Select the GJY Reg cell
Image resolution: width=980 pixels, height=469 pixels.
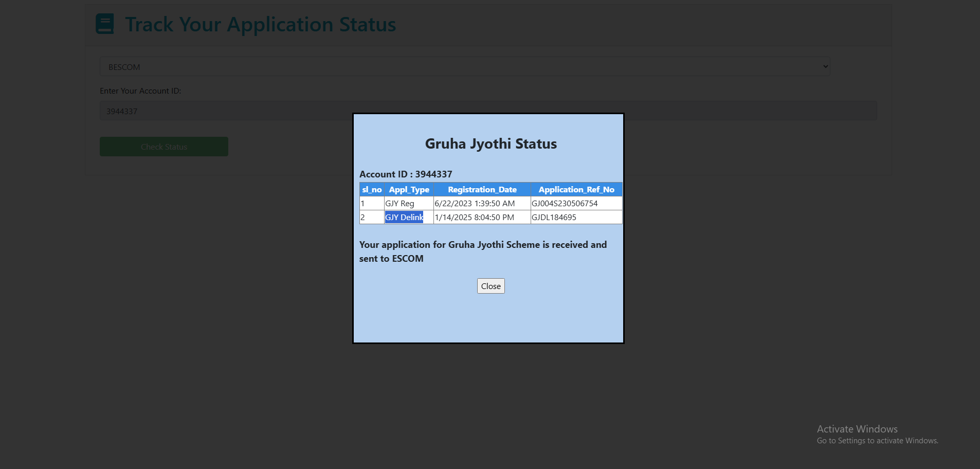point(409,203)
